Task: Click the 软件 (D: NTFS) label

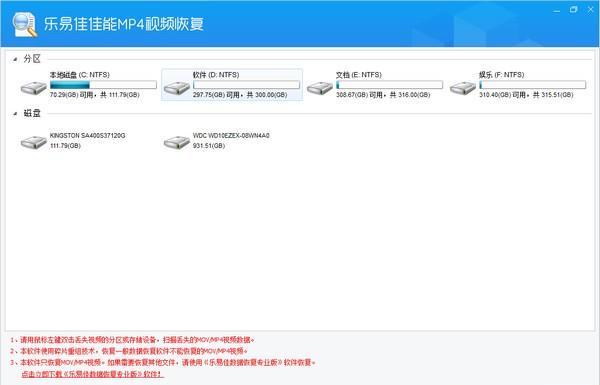Action: click(216, 75)
